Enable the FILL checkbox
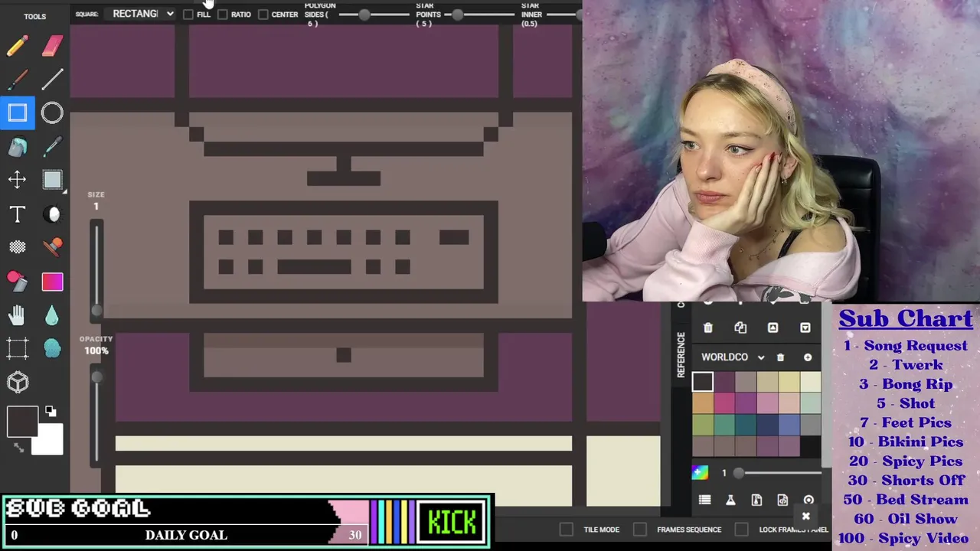 (x=188, y=15)
